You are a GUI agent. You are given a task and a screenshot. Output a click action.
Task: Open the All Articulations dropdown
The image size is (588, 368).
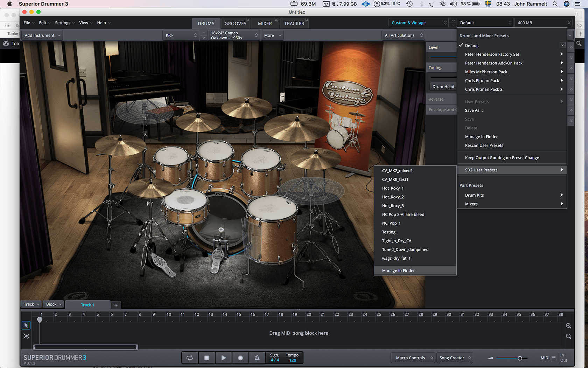click(x=403, y=35)
